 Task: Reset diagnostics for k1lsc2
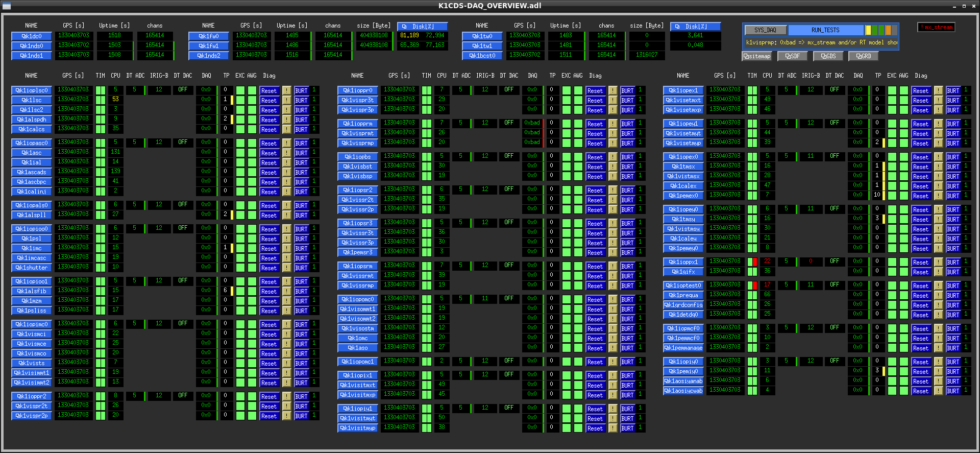click(269, 110)
